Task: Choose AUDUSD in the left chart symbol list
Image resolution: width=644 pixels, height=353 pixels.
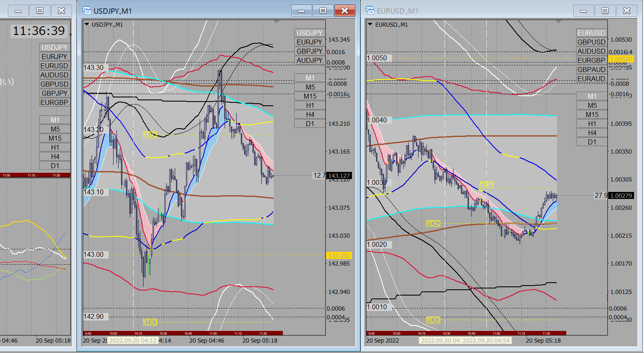Action: coord(55,75)
